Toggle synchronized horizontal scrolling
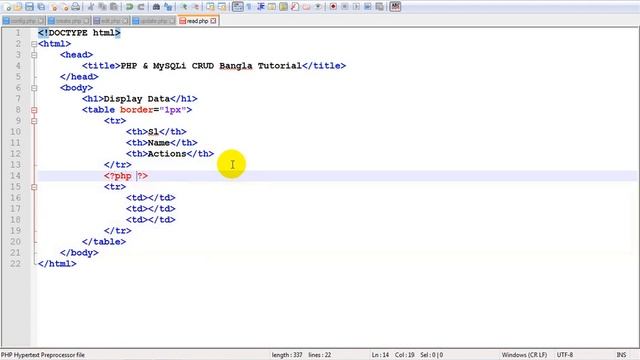This screenshot has width=640, height=360. (222, 7)
